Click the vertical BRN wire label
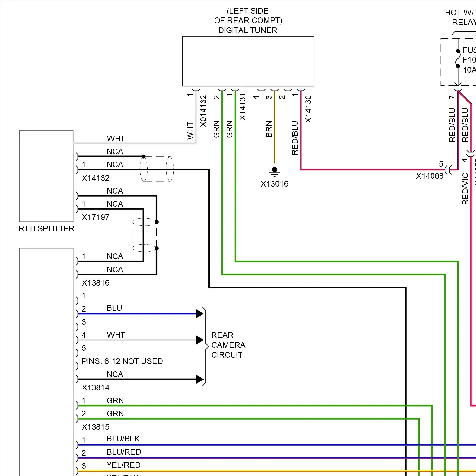 pos(269,129)
